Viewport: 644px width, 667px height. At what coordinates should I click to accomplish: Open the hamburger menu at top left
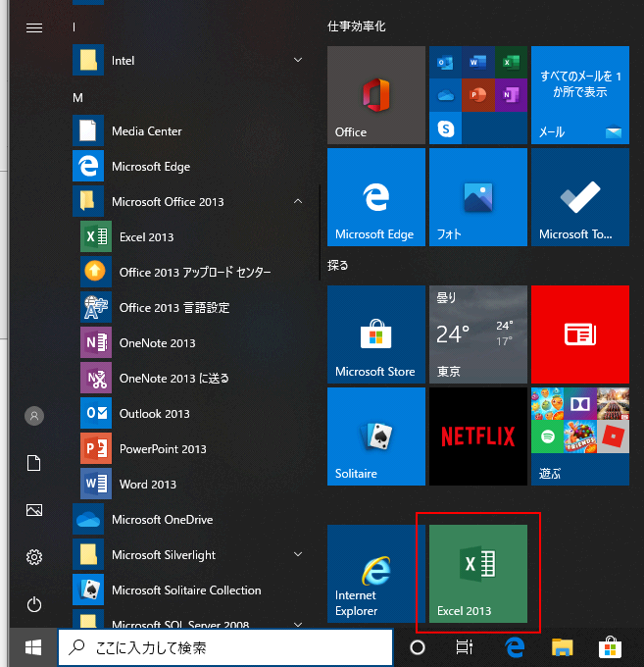(34, 28)
